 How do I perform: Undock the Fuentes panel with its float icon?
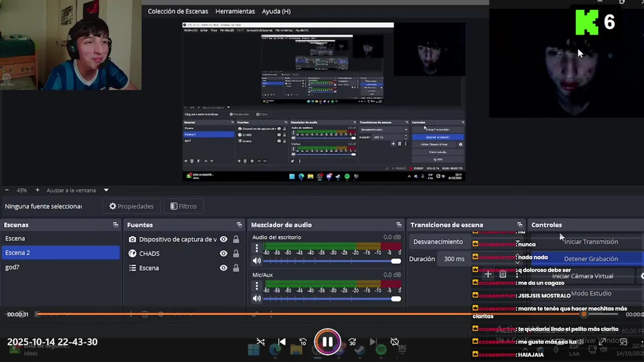(x=239, y=225)
